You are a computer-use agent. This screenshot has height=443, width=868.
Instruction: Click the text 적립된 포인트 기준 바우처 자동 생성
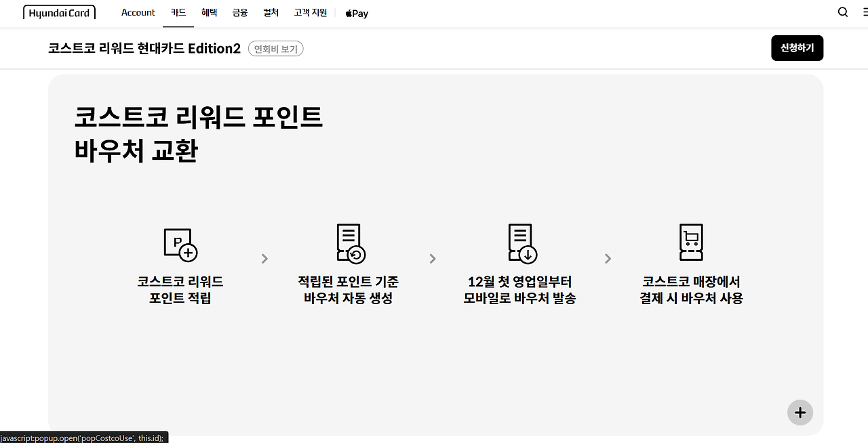pyautogui.click(x=349, y=289)
